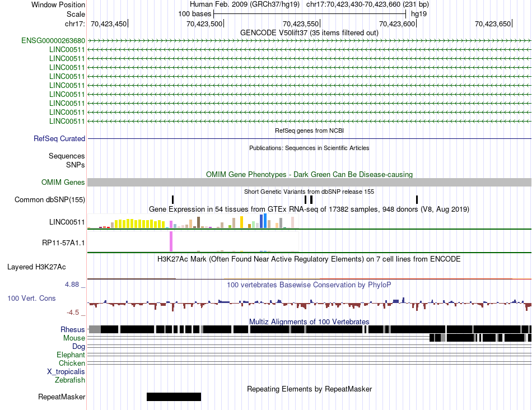Click the RP11-57A1.1 expression label

pos(63,243)
